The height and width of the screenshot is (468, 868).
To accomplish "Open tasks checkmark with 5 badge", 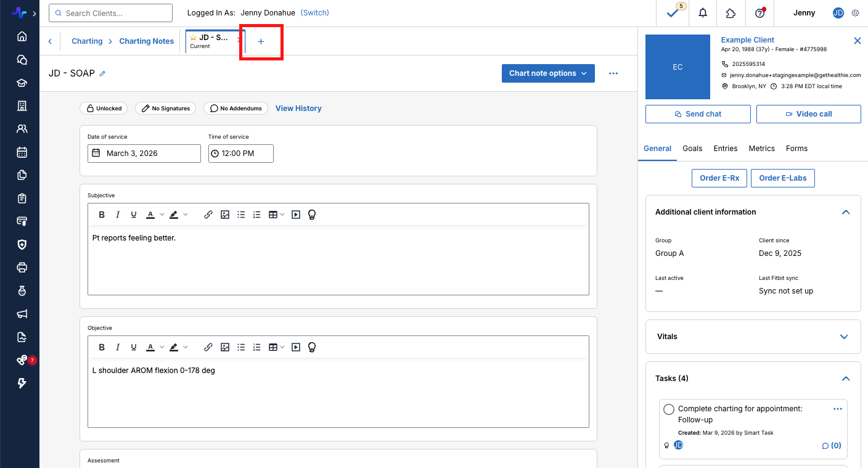I will 673,13.
